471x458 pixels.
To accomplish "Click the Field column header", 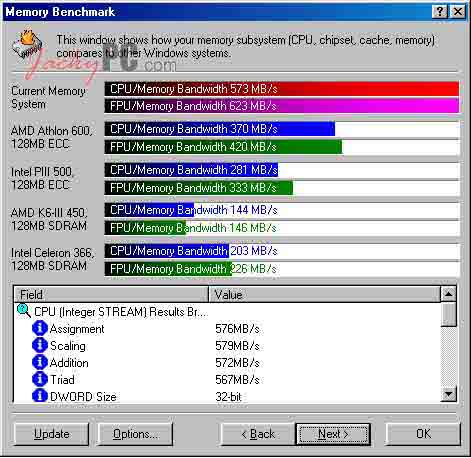I will click(111, 294).
